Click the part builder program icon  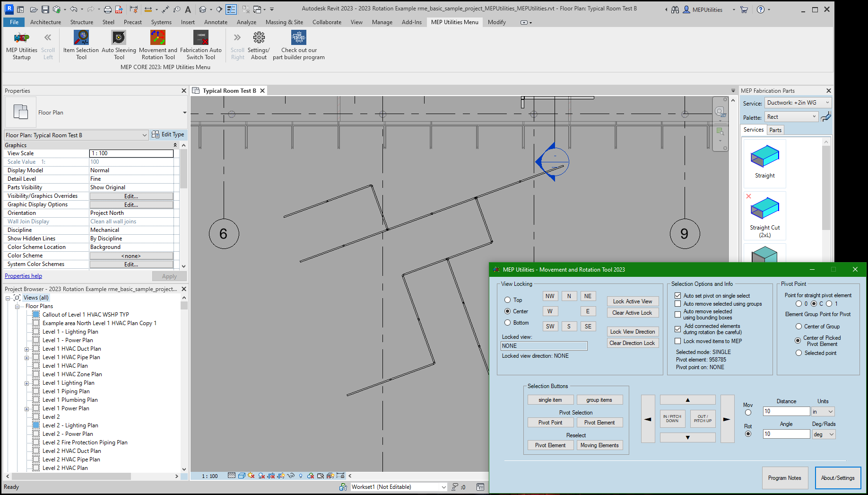tap(298, 38)
